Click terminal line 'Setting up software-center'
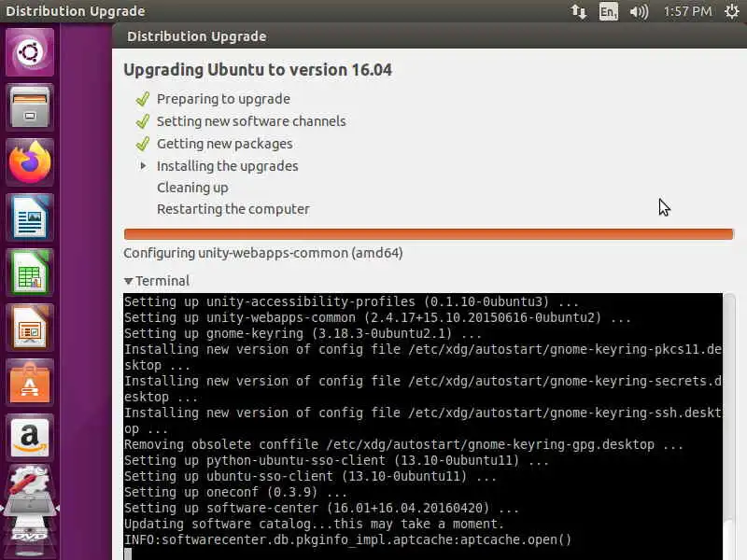Viewport: 747px width, 560px height. (x=321, y=508)
